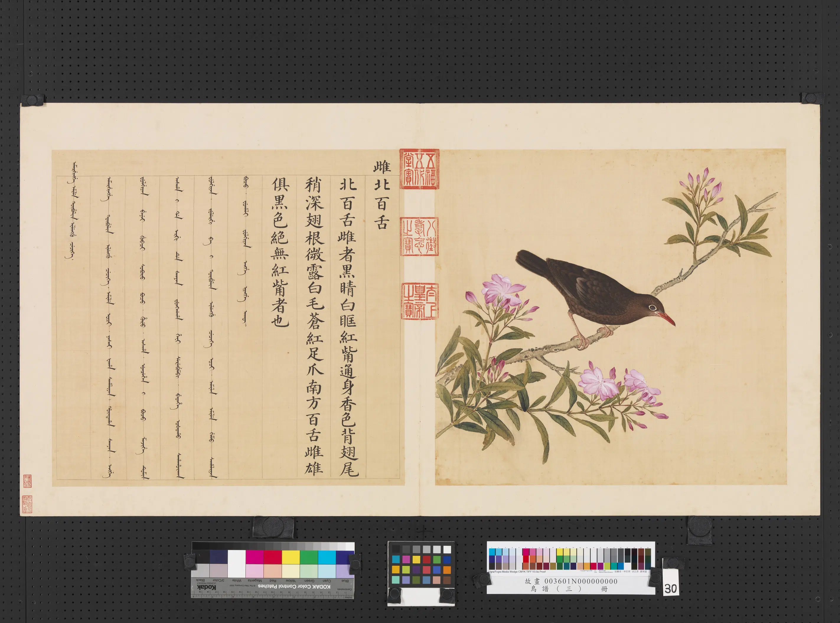The height and width of the screenshot is (623, 840).
Task: Click the topmost red seal stamp
Action: click(419, 169)
